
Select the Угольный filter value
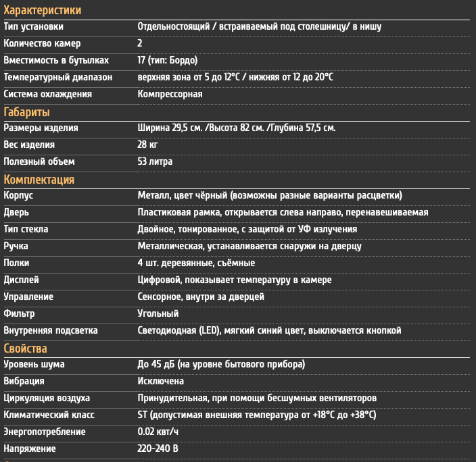[x=158, y=313]
